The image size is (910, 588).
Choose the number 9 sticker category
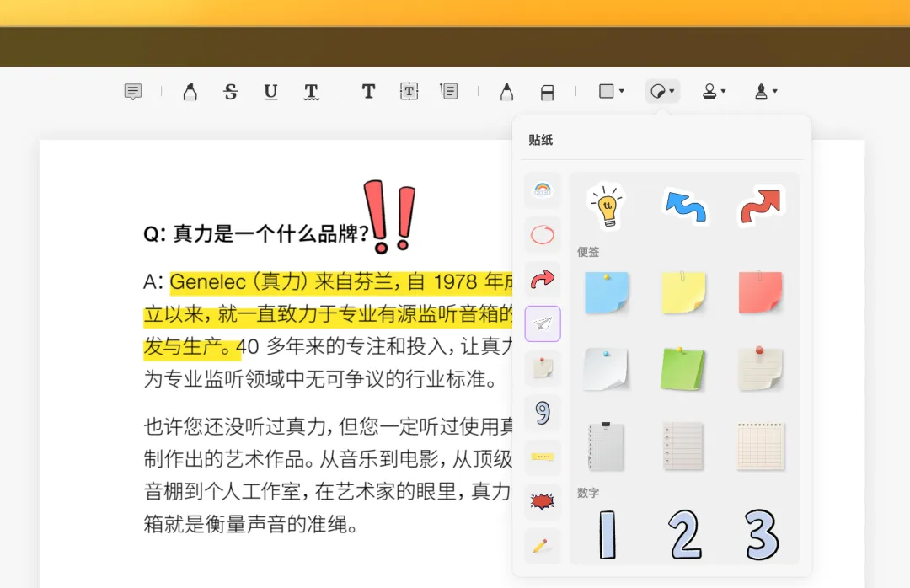(x=543, y=413)
